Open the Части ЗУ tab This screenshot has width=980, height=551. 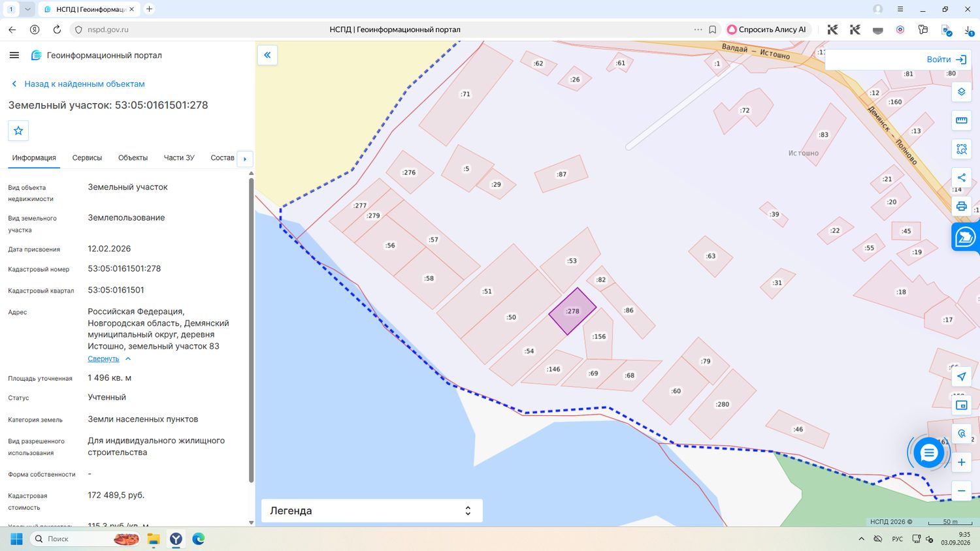[x=179, y=158]
